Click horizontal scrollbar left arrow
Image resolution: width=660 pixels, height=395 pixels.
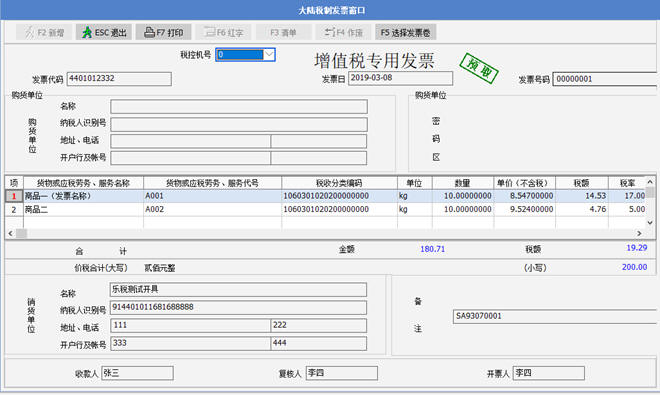click(11, 233)
